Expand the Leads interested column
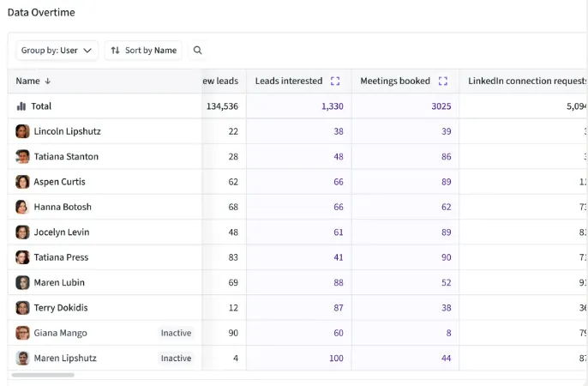Image resolution: width=588 pixels, height=386 pixels. click(x=335, y=81)
